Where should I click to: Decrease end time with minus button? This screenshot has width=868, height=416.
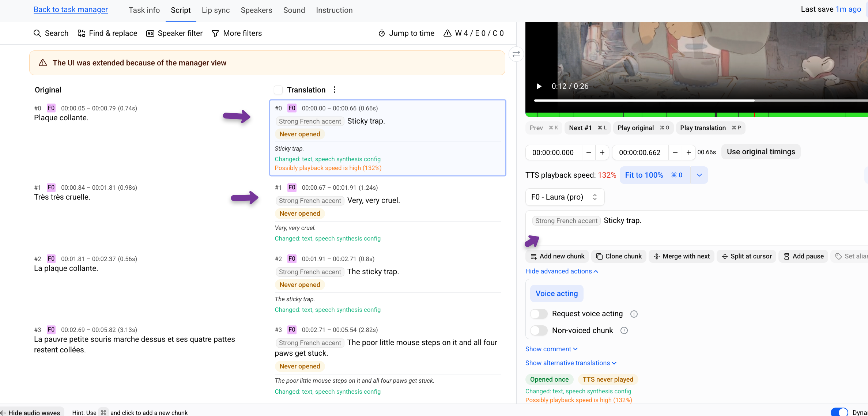coord(675,152)
